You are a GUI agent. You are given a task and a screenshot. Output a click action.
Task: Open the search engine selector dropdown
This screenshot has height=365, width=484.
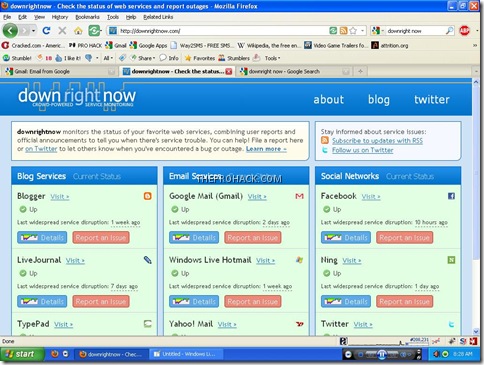[x=377, y=31]
